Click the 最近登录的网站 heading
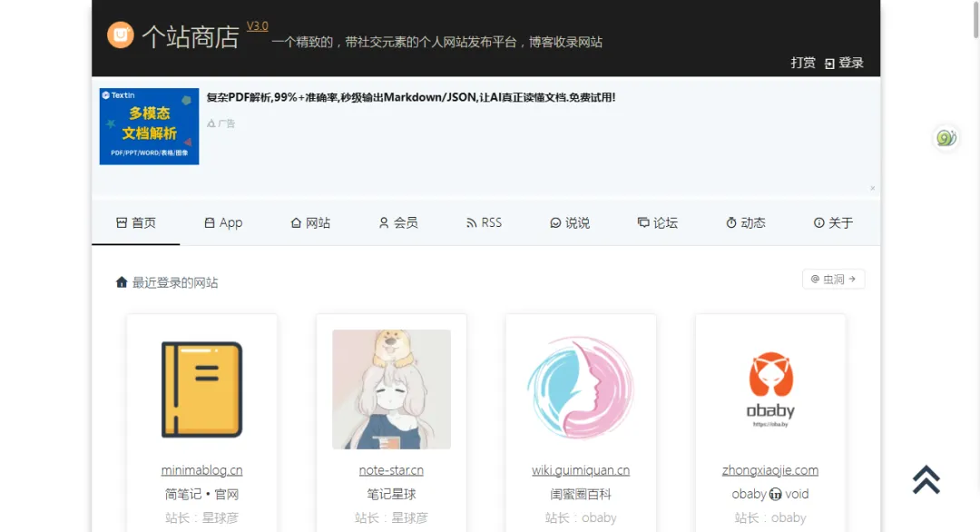 (175, 282)
